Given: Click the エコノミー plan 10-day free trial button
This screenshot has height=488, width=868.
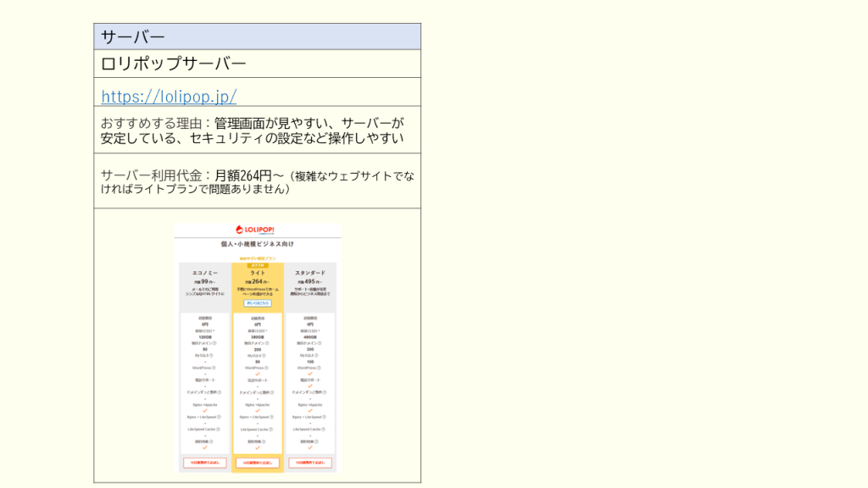Looking at the screenshot, I should click(204, 463).
